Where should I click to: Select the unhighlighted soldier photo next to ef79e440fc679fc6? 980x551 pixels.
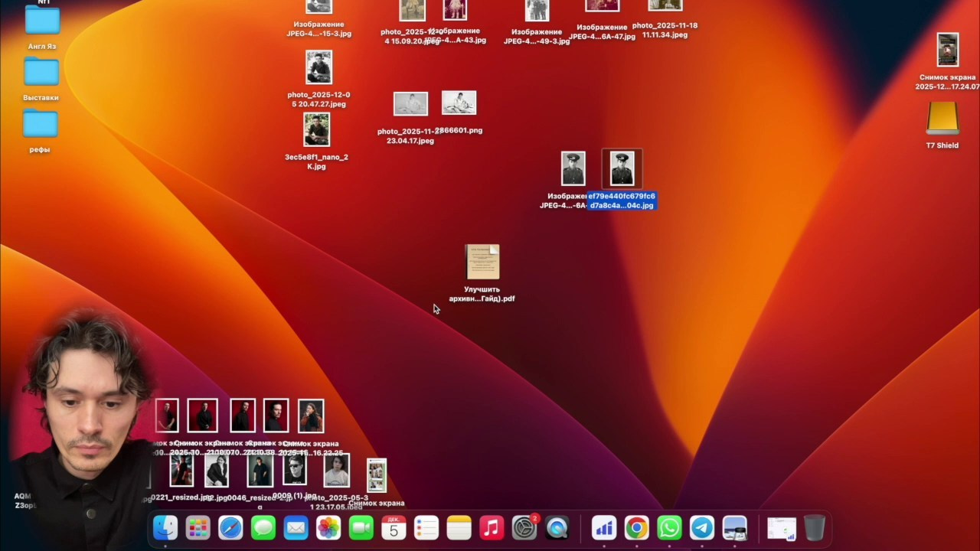point(573,168)
